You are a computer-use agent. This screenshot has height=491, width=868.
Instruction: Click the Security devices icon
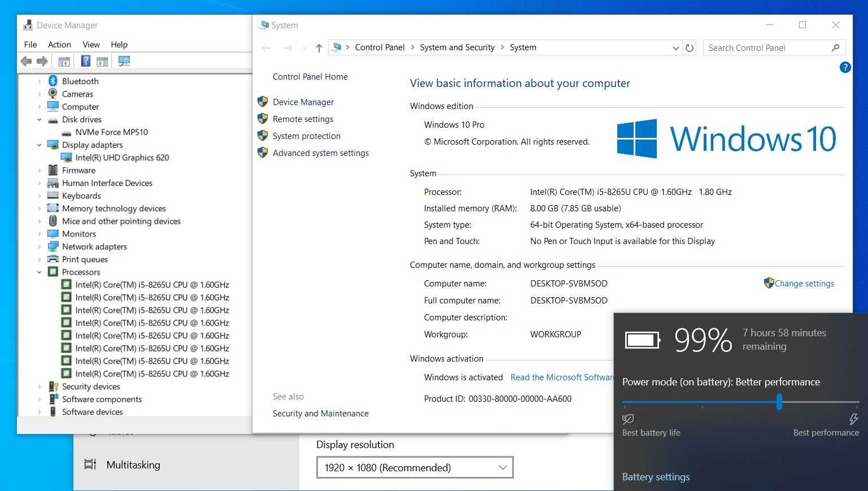click(x=53, y=386)
